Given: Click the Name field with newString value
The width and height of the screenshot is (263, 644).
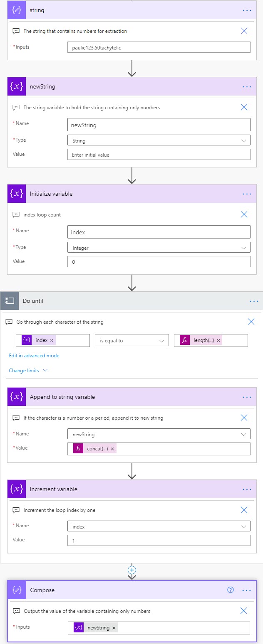Looking at the screenshot, I should [159, 125].
